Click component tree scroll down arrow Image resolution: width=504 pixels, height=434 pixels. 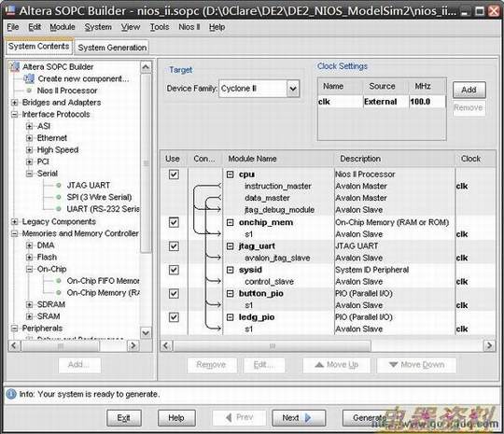click(146, 332)
